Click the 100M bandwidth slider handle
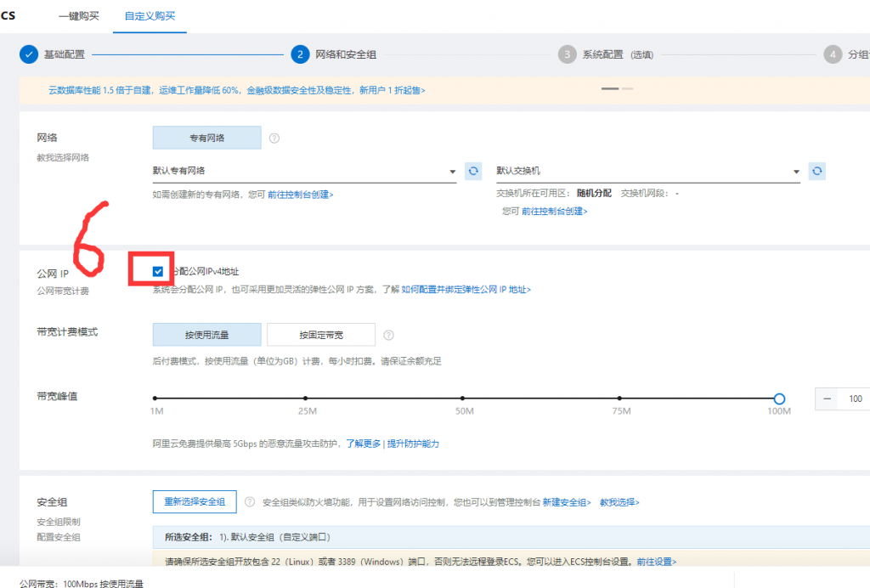This screenshot has width=870, height=588. pos(779,399)
